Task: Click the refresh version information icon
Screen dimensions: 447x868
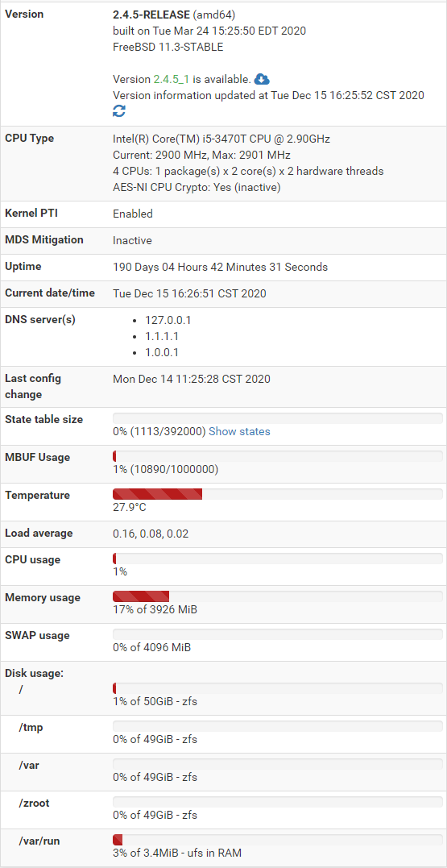Action: click(x=119, y=111)
